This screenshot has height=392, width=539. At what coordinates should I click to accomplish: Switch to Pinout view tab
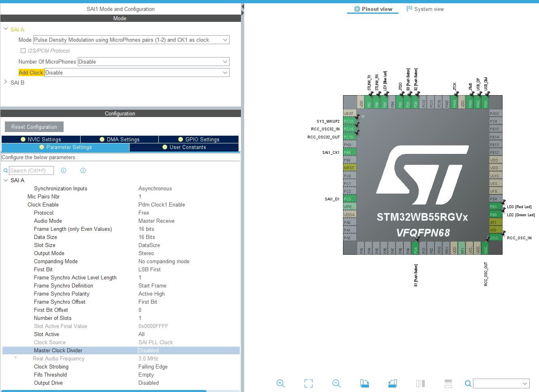coord(373,9)
